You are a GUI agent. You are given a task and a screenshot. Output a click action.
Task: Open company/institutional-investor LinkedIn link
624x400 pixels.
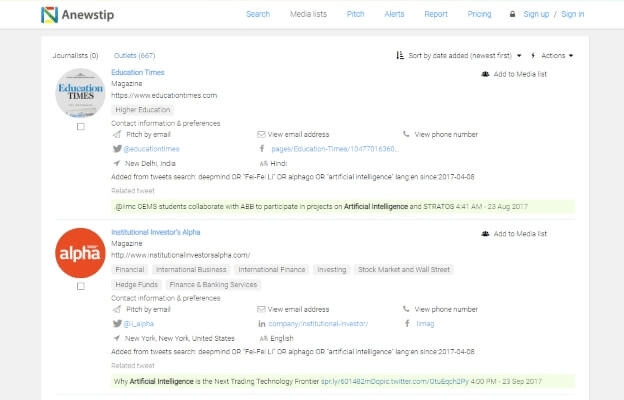[318, 324]
